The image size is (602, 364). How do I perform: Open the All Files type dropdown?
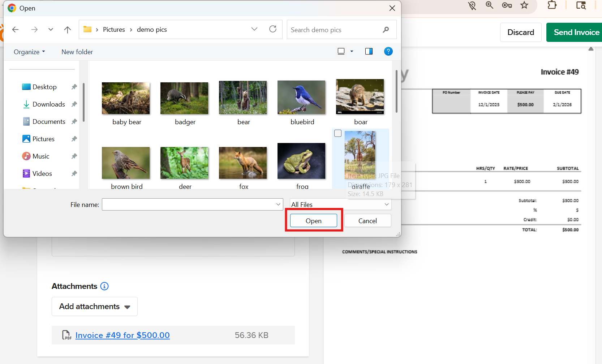pos(340,204)
